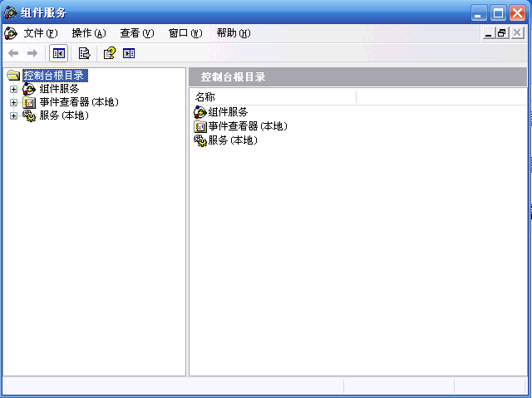This screenshot has height=398, width=532.
Task: Expand the 事件查看器 (本地) tree node
Action: tap(13, 102)
